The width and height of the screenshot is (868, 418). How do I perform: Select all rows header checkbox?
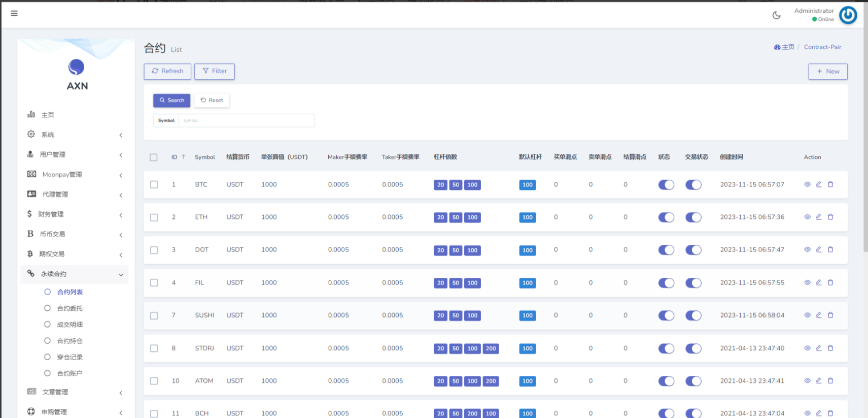[x=154, y=157]
